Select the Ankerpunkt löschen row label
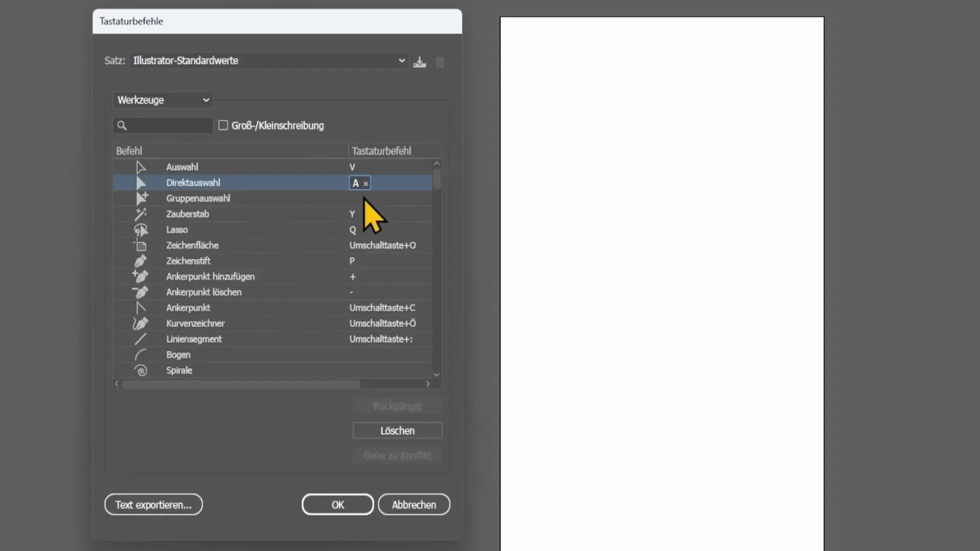Image resolution: width=980 pixels, height=551 pixels. click(204, 292)
